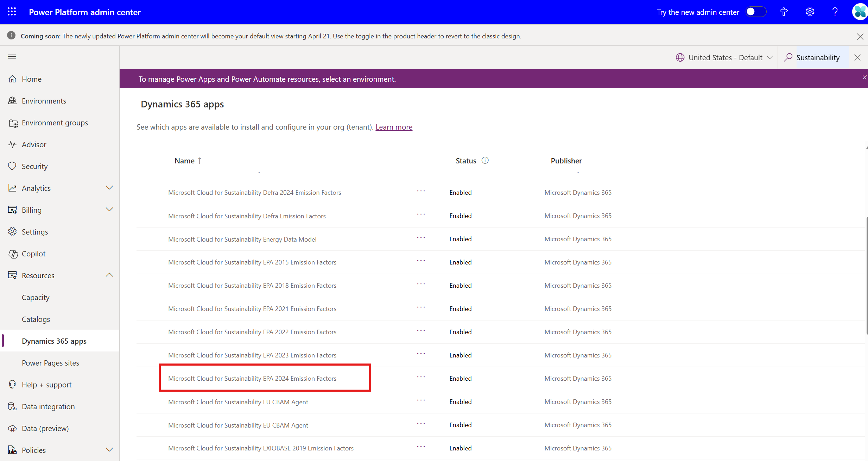The width and height of the screenshot is (868, 461).
Task: Click the Status column info icon
Action: coord(485,161)
